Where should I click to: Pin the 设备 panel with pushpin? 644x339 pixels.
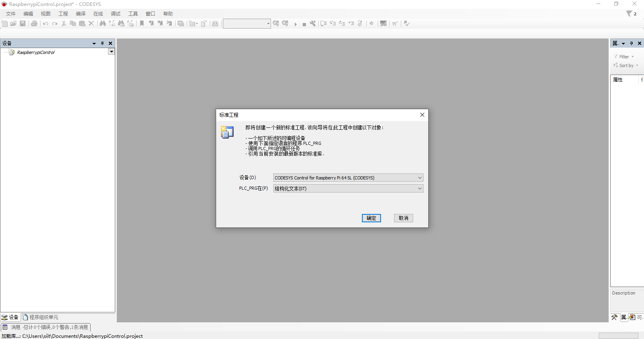point(102,43)
